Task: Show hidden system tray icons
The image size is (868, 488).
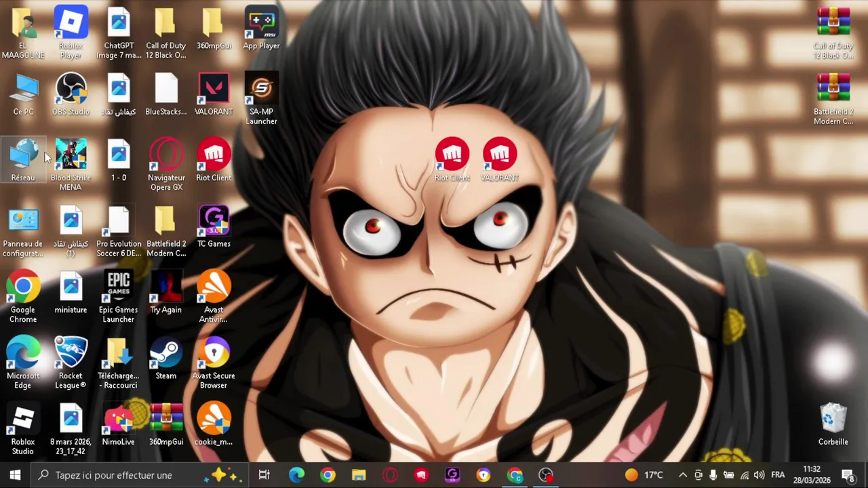Action: point(683,475)
